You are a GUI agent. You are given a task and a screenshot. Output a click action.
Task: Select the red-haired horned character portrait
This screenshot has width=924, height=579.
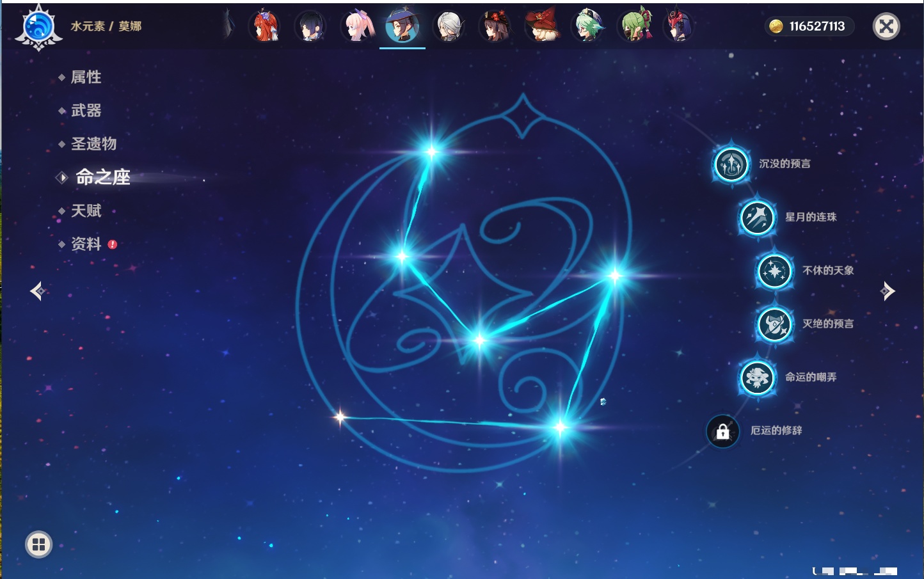264,26
